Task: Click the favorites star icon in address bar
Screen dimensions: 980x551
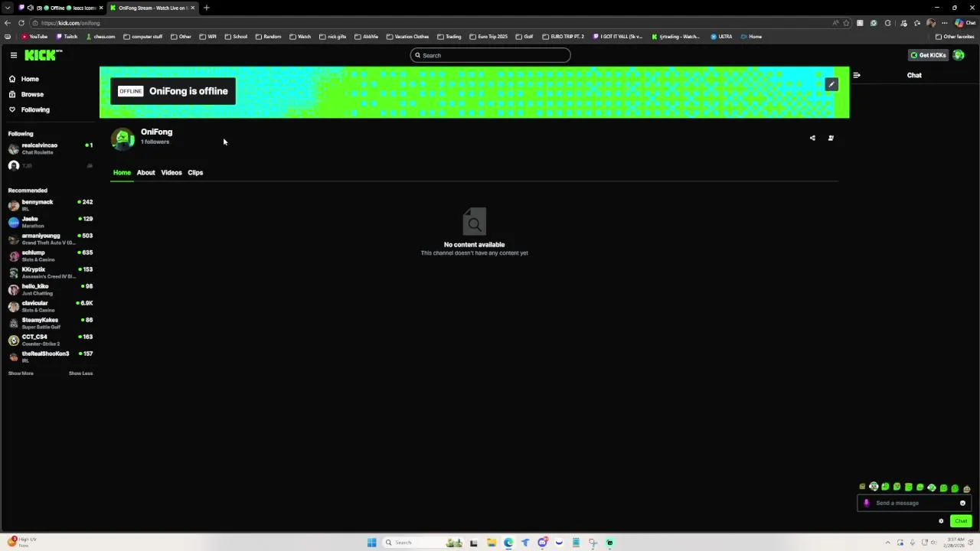Action: (846, 23)
